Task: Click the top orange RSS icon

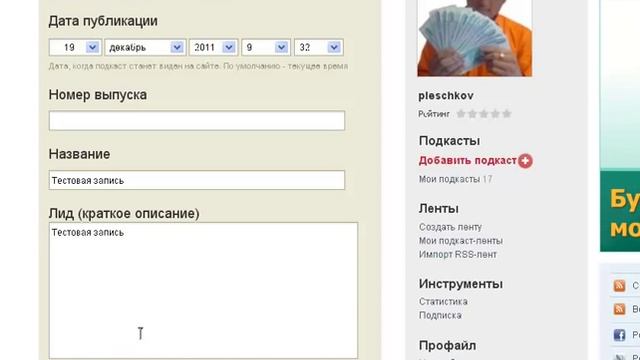Action: (x=619, y=286)
